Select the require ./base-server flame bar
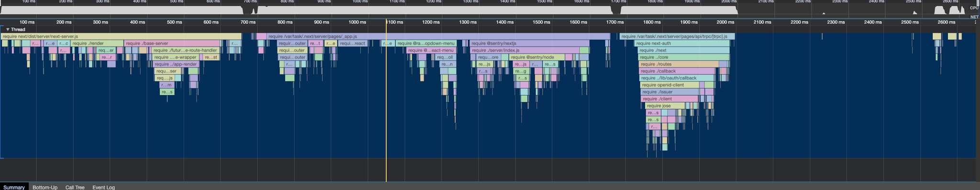Screen dimensions: 980x190 172,43
